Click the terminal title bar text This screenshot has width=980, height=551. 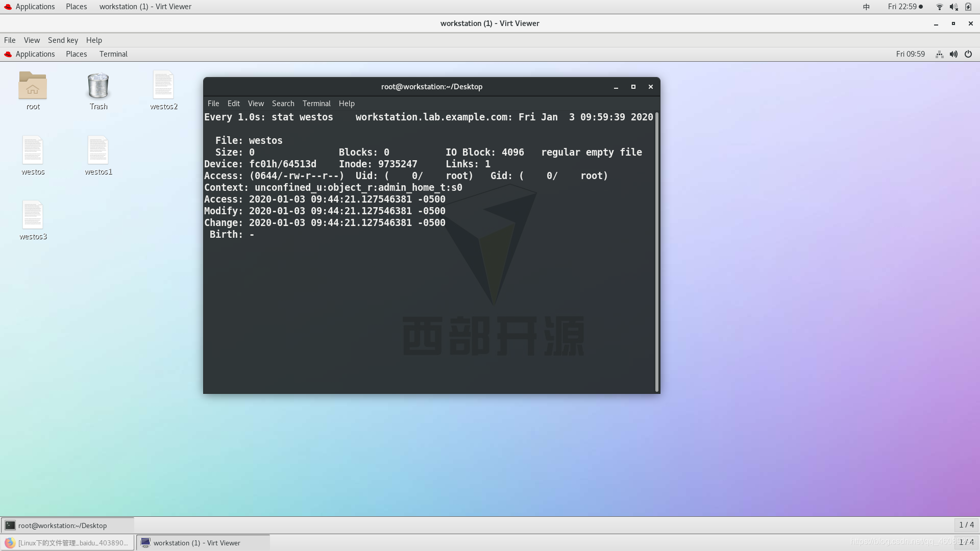point(432,87)
